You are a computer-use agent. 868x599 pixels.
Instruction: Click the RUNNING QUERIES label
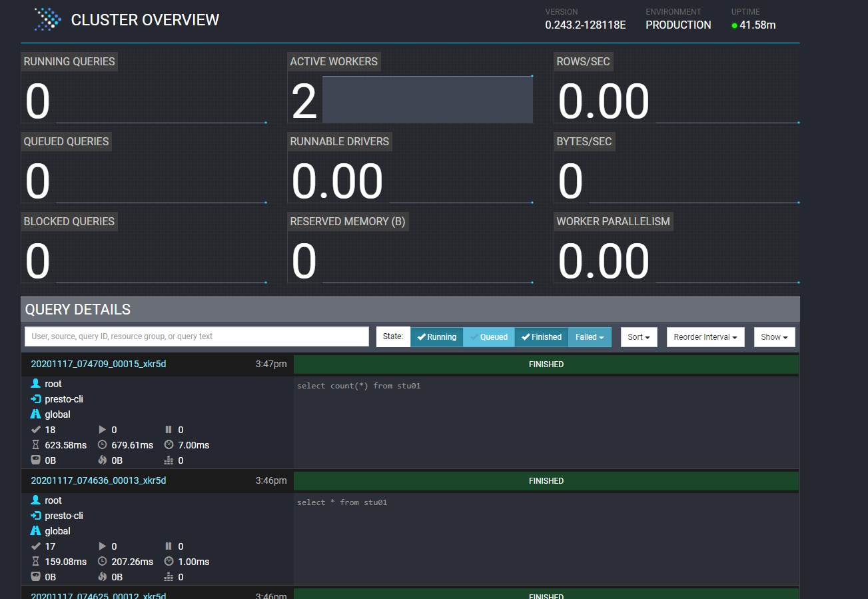(69, 61)
